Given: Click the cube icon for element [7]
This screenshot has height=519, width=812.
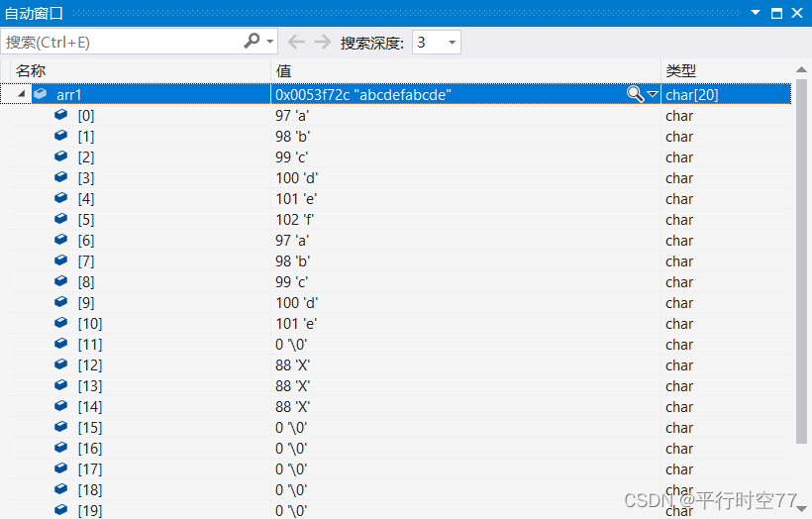Looking at the screenshot, I should coord(61,259).
